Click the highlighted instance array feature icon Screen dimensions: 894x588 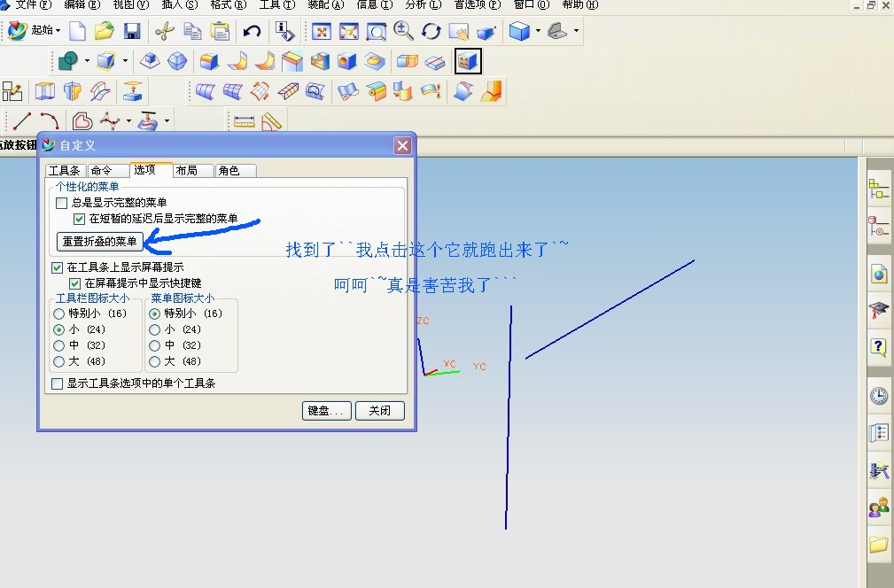click(468, 61)
